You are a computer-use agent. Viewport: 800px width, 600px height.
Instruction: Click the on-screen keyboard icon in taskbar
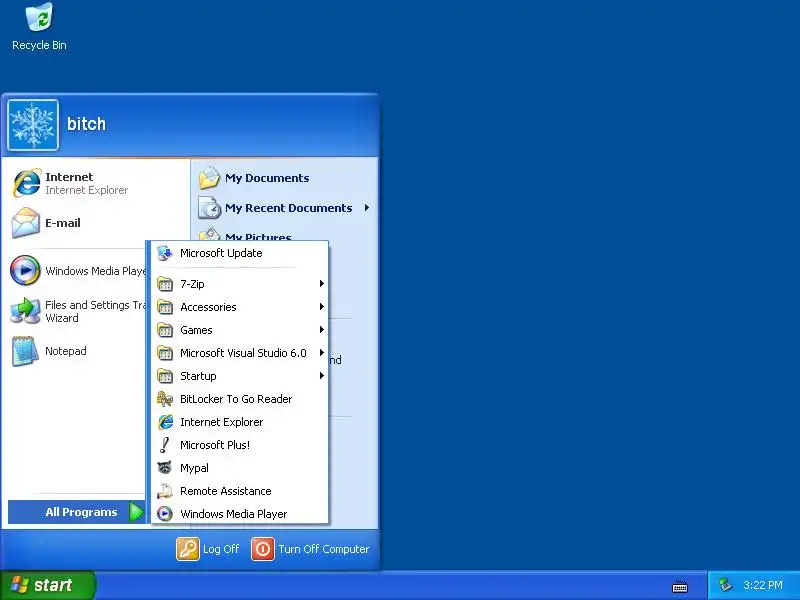pyautogui.click(x=680, y=587)
